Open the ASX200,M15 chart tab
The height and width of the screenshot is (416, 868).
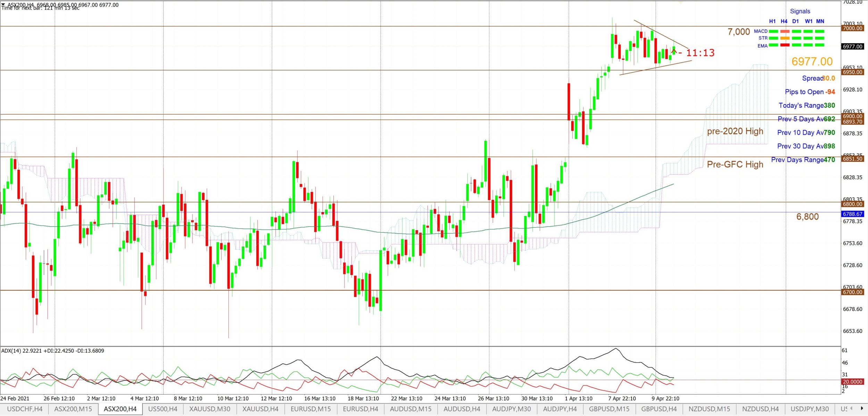73,409
